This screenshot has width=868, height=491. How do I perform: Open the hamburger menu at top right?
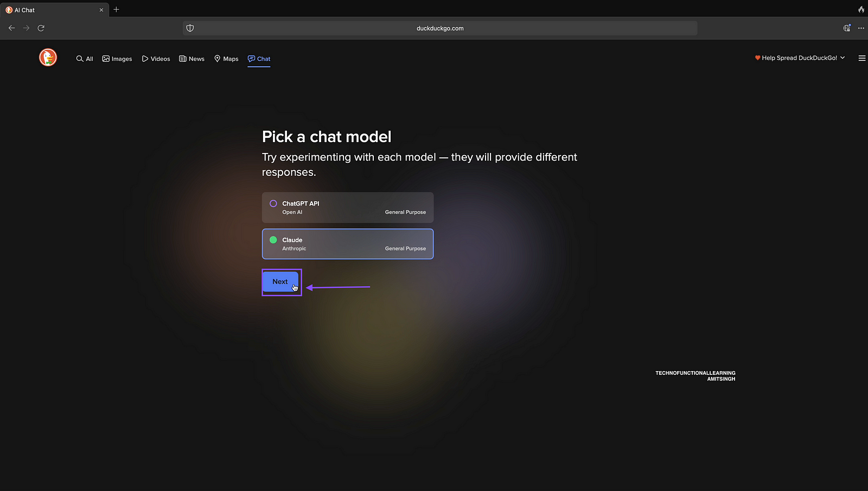tap(861, 58)
